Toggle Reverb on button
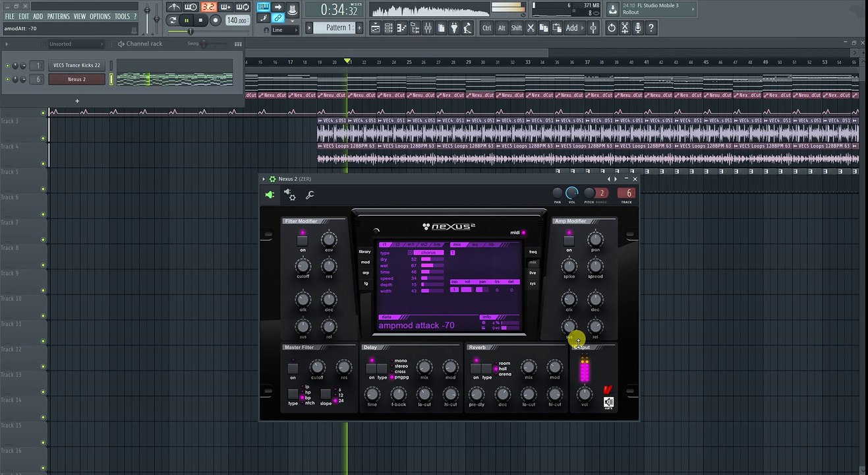868x475 pixels. (x=475, y=368)
